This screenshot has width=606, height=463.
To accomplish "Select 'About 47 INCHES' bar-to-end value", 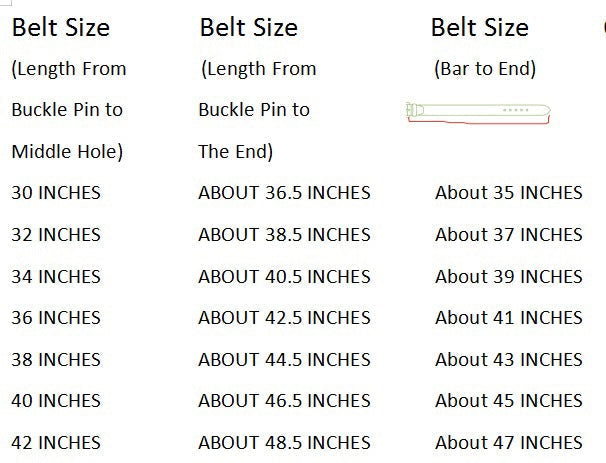I will (x=508, y=442).
